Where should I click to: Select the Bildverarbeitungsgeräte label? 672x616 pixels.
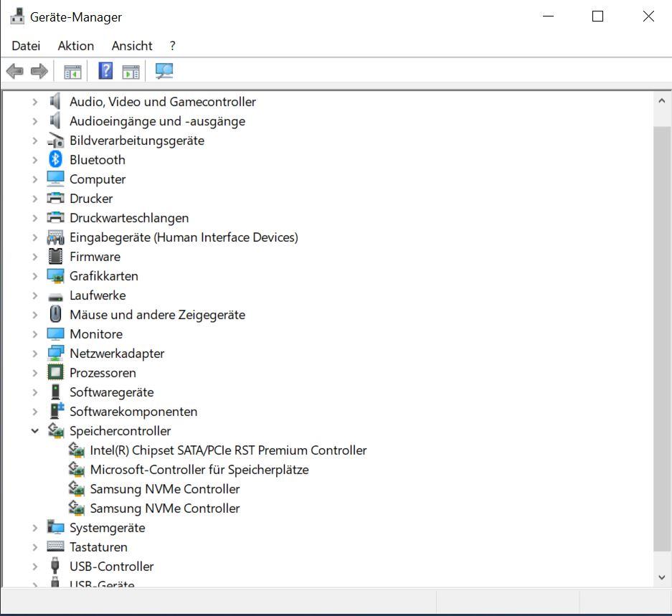pyautogui.click(x=137, y=140)
